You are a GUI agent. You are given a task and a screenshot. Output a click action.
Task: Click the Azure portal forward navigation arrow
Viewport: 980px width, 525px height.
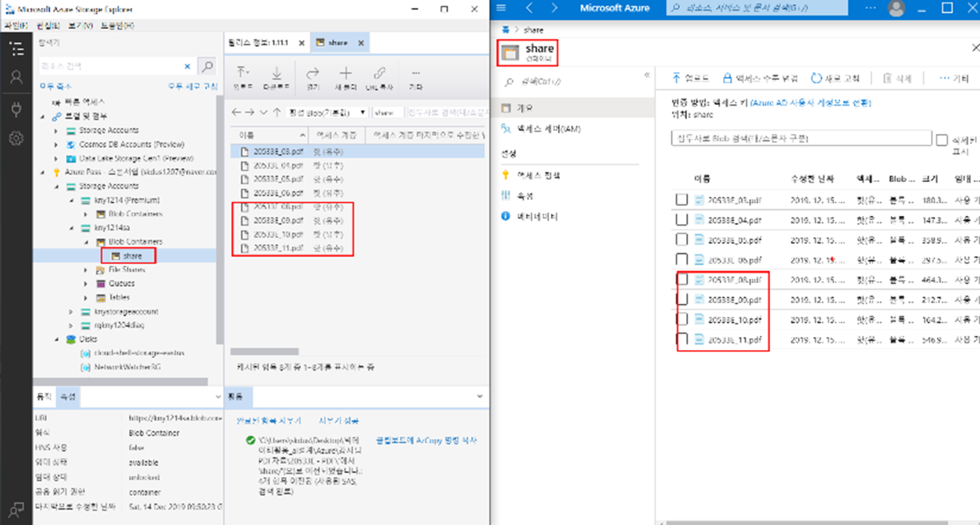(554, 8)
